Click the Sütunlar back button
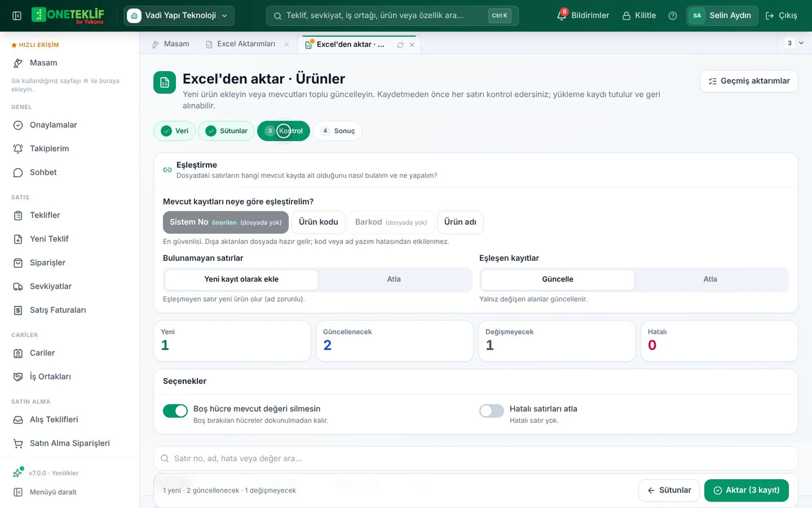This screenshot has height=508, width=812. click(669, 491)
